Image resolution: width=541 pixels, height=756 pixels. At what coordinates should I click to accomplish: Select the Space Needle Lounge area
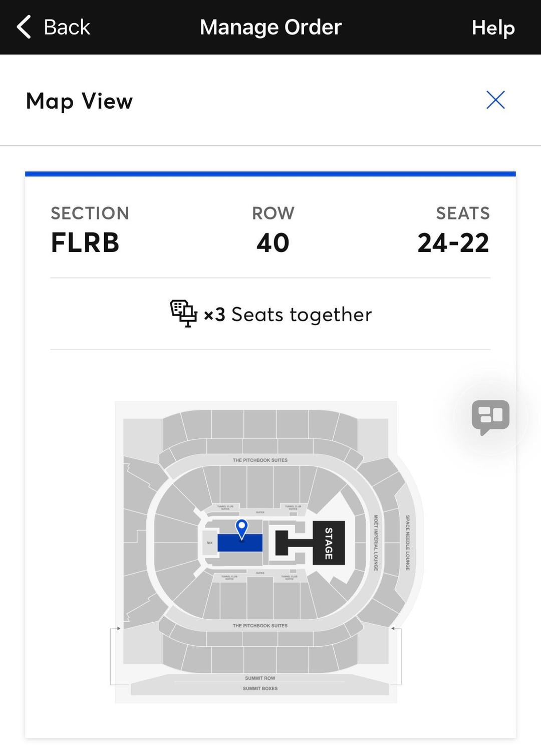tap(408, 543)
